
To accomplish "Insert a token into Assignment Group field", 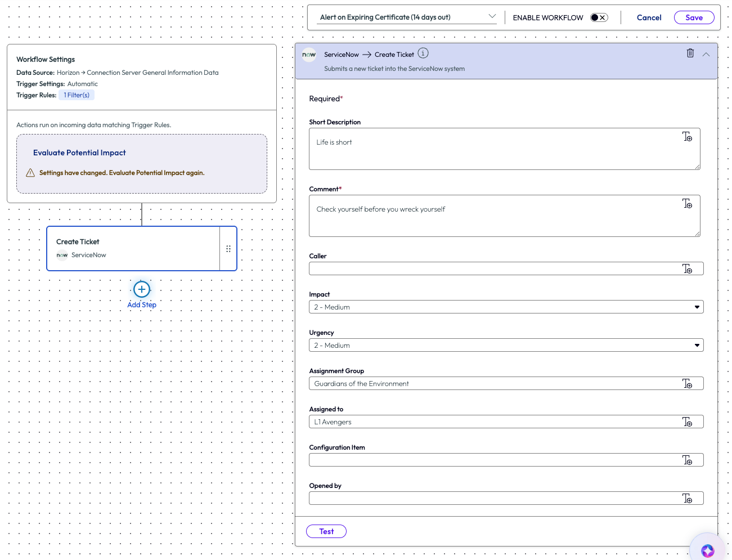I will tap(689, 383).
